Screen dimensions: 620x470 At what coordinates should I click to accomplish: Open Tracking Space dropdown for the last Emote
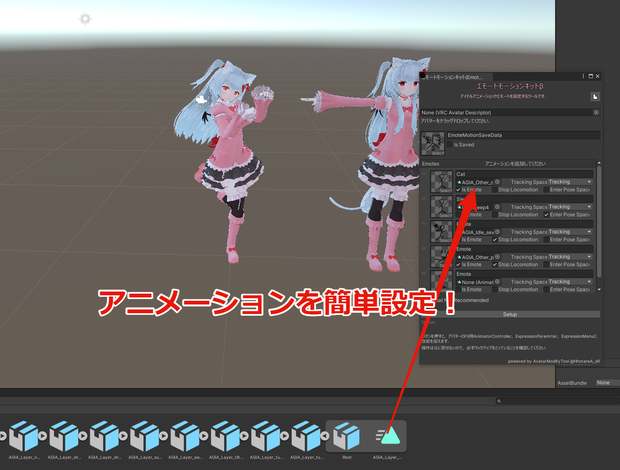[x=570, y=282]
